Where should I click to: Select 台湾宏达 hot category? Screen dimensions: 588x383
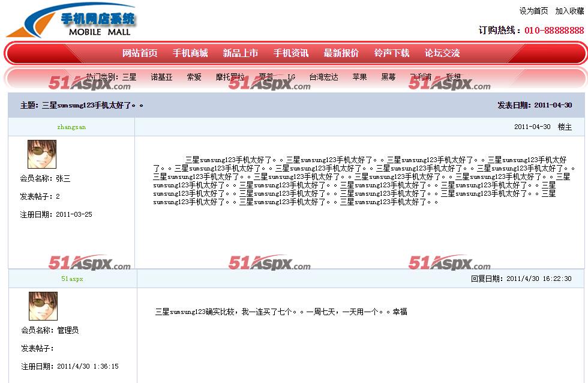pos(323,77)
